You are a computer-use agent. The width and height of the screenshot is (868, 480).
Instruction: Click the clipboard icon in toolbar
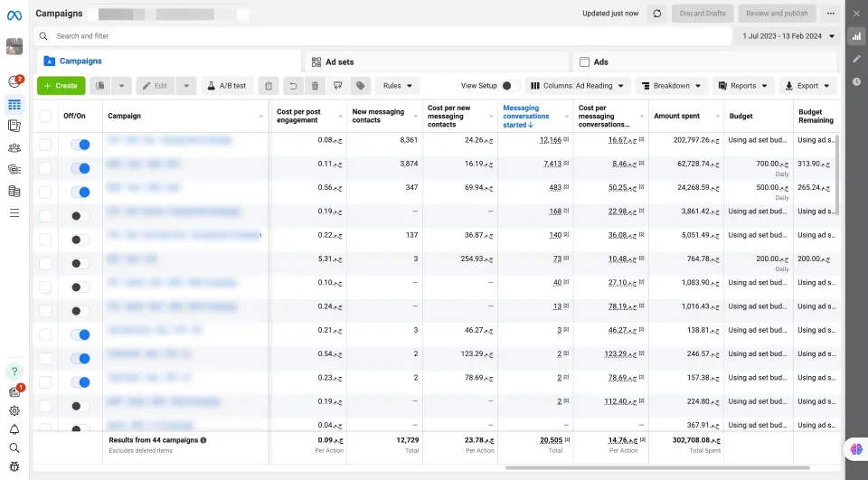coord(269,86)
